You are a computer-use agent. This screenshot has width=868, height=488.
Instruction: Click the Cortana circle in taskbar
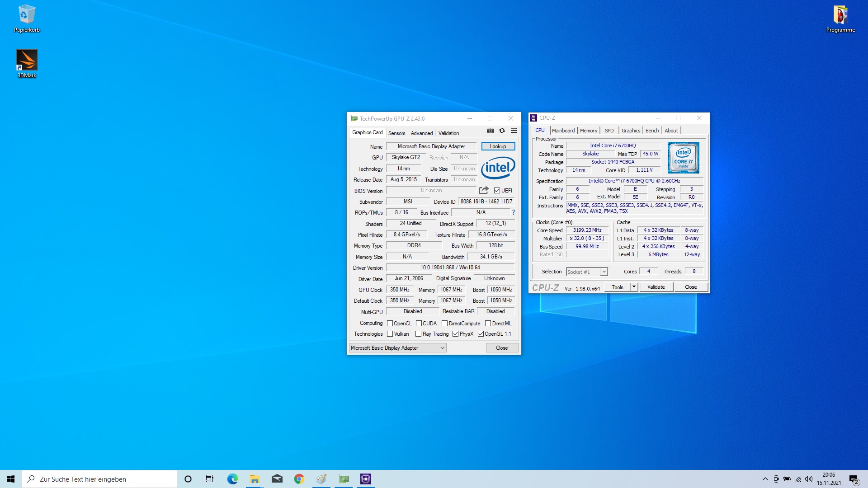(188, 479)
